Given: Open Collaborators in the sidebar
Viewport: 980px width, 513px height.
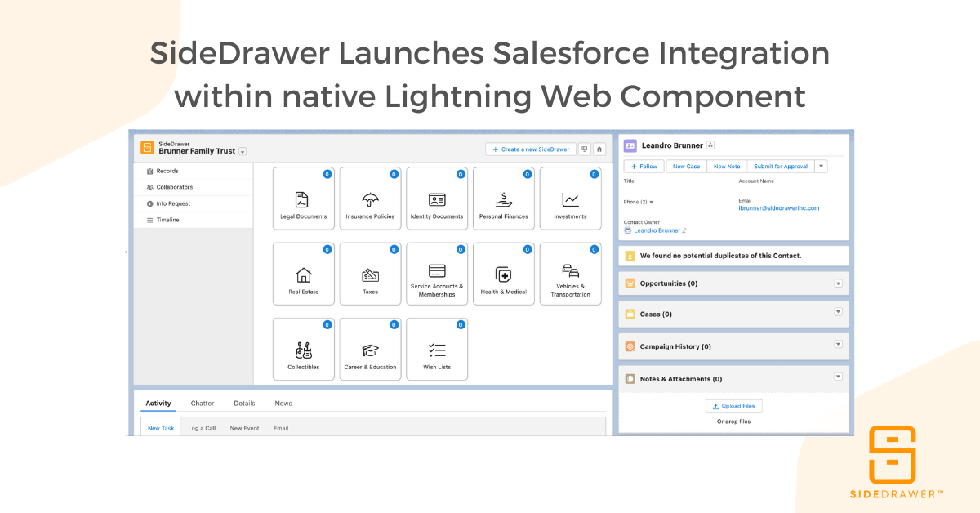Looking at the screenshot, I should (x=174, y=187).
